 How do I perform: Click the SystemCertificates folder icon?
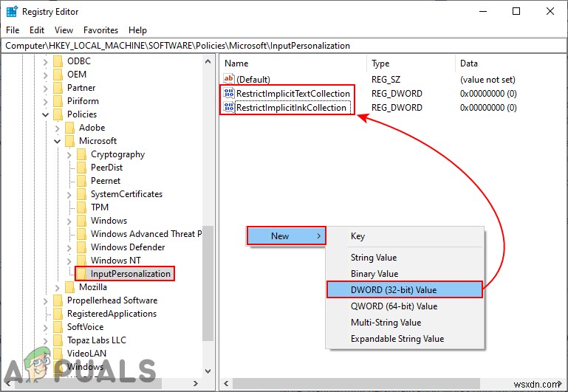pos(82,194)
